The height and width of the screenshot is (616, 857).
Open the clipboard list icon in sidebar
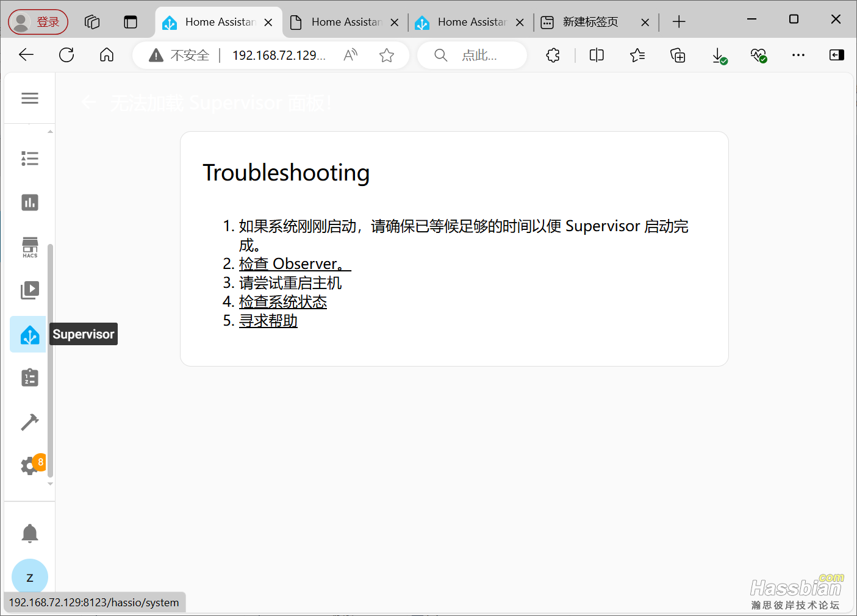coord(29,378)
